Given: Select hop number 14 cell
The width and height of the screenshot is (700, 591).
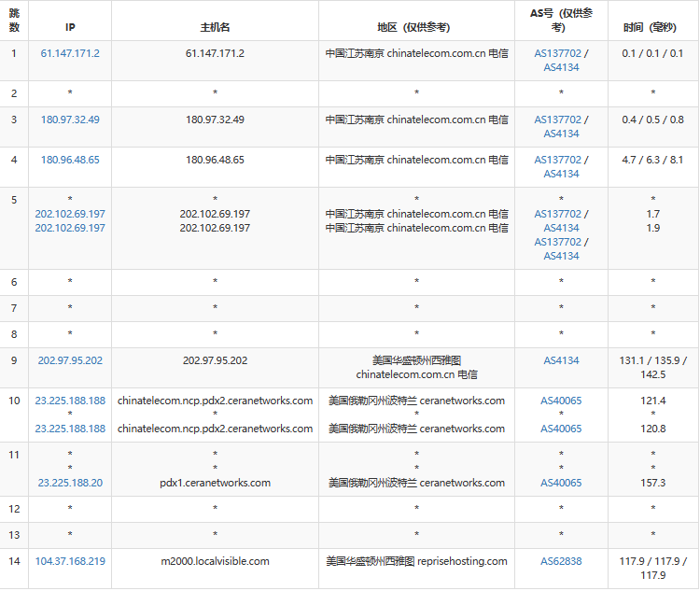Looking at the screenshot, I should [14, 569].
